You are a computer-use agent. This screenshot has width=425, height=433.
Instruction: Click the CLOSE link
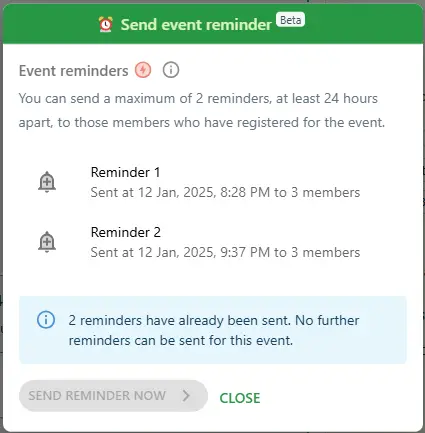[240, 398]
